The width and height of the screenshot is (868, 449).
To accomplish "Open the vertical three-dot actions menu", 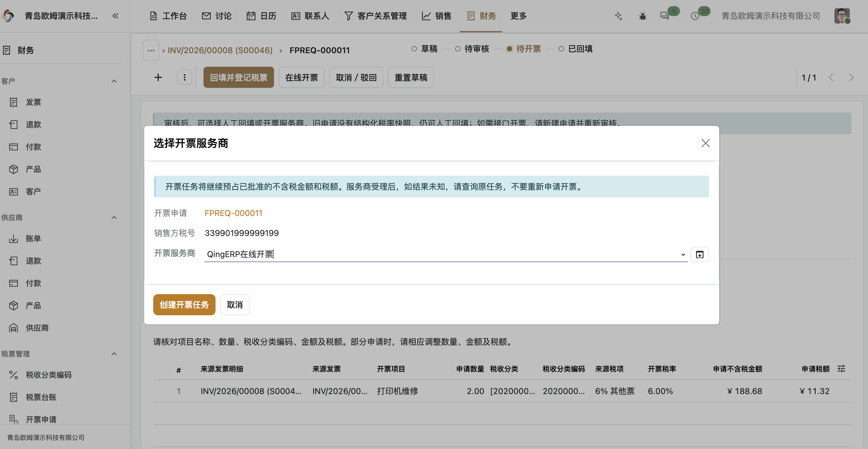I will point(184,78).
